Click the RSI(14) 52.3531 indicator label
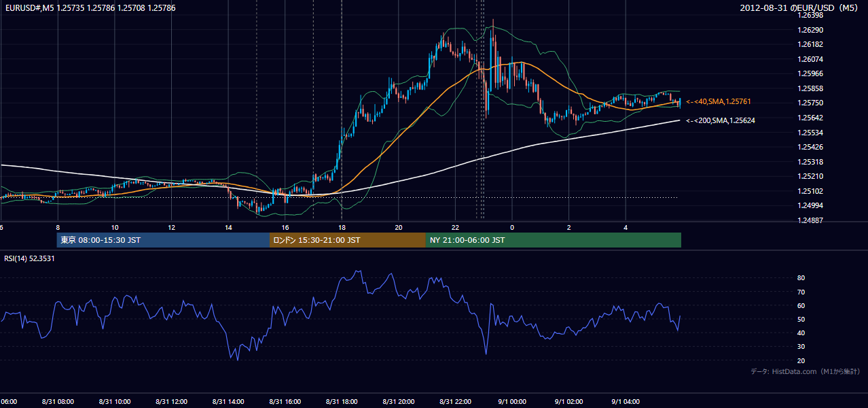 point(29,258)
